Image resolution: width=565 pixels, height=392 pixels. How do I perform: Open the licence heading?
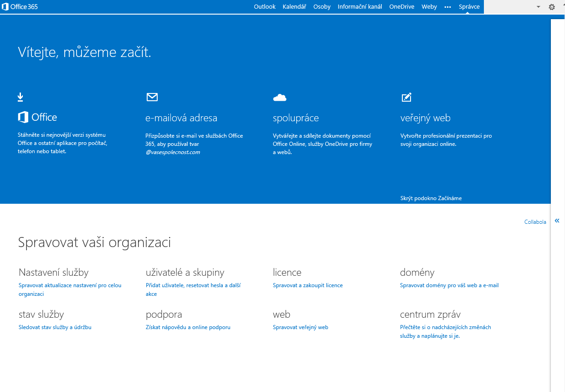pyautogui.click(x=287, y=273)
